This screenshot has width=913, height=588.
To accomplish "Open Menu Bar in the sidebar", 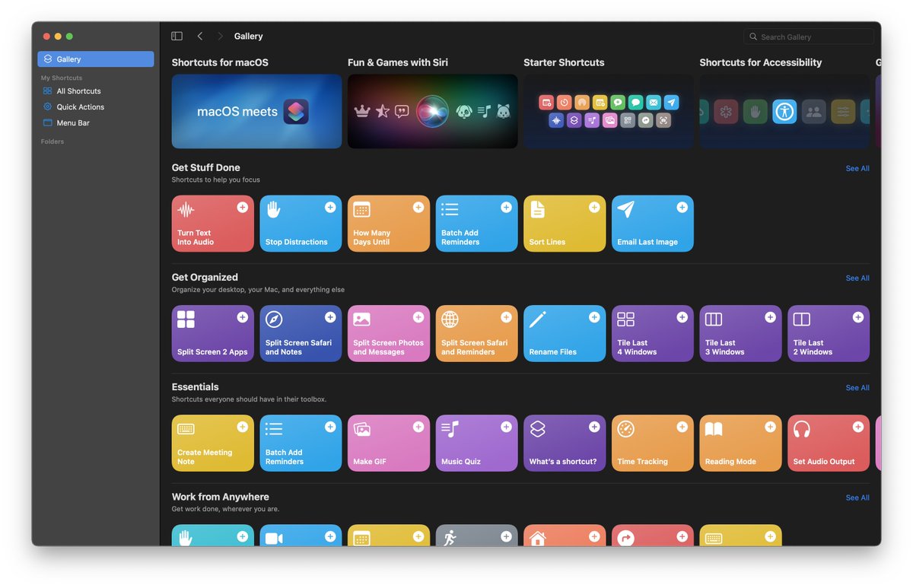I will 96,123.
